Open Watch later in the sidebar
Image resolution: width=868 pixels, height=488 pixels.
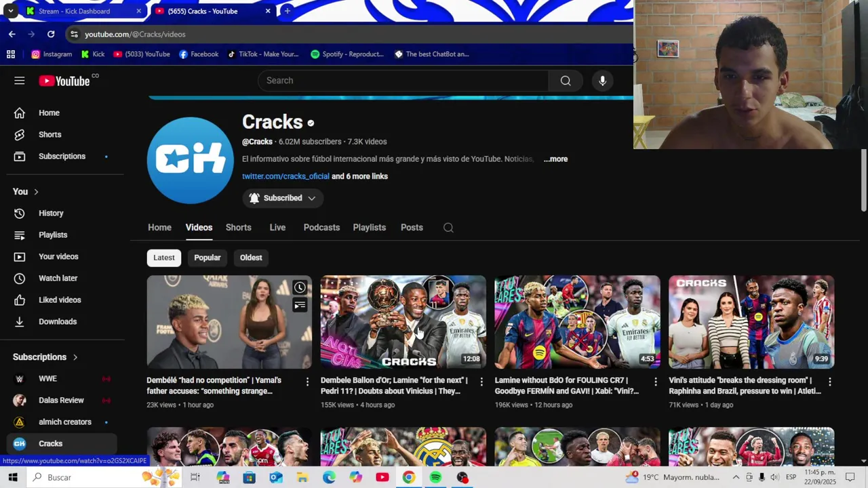point(59,279)
